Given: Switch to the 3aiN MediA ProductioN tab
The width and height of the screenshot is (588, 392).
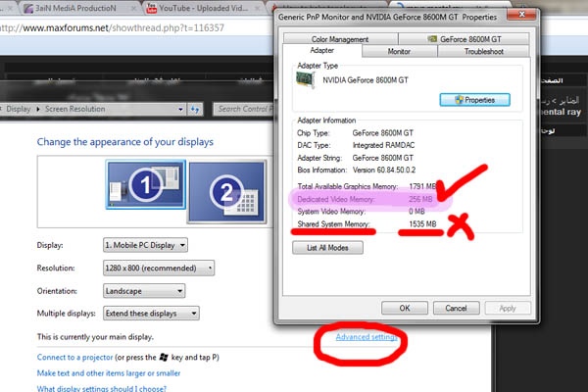Looking at the screenshot, I should click(75, 8).
